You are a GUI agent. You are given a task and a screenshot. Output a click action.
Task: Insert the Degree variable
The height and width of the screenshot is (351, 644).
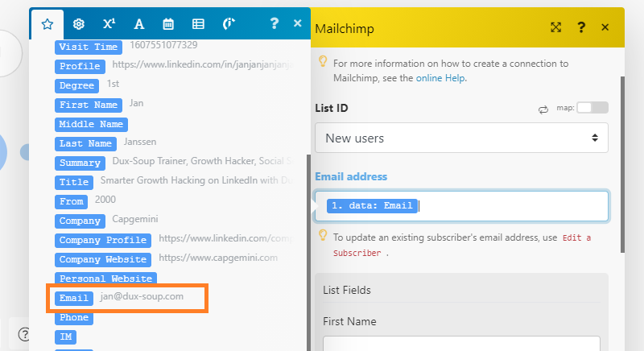[76, 85]
